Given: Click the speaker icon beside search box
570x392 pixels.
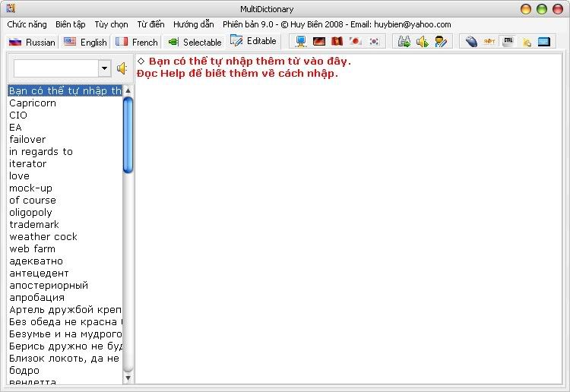Looking at the screenshot, I should [122, 68].
